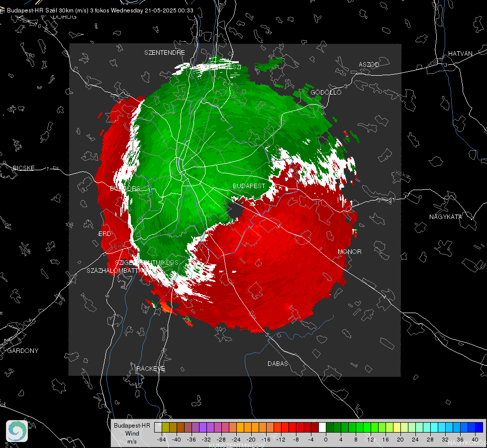Click the -24 value on the legend scale
The height and width of the screenshot is (448, 487).
pos(236,440)
